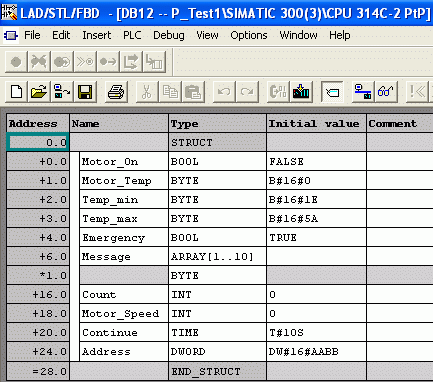The height and width of the screenshot is (382, 433).
Task: Click the application icon left of File
Action: 11,35
